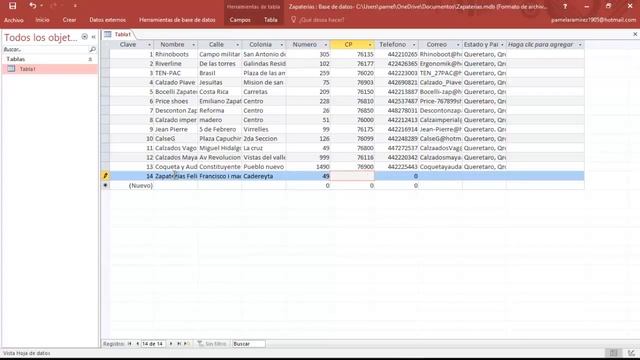
Task: Select Tabla1 in the navigation pane
Action: tap(50, 69)
